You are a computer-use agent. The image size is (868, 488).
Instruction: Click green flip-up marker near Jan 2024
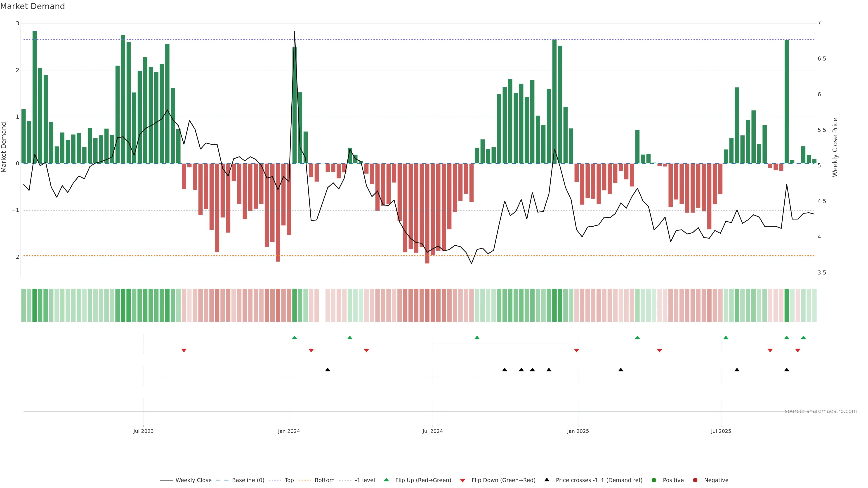coord(295,338)
